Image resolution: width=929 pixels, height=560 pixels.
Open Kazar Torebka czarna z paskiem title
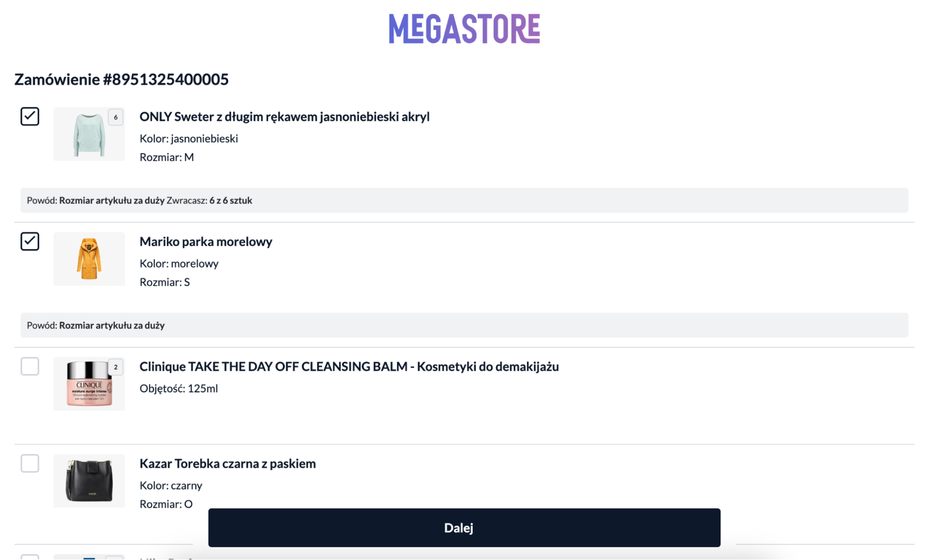click(228, 464)
